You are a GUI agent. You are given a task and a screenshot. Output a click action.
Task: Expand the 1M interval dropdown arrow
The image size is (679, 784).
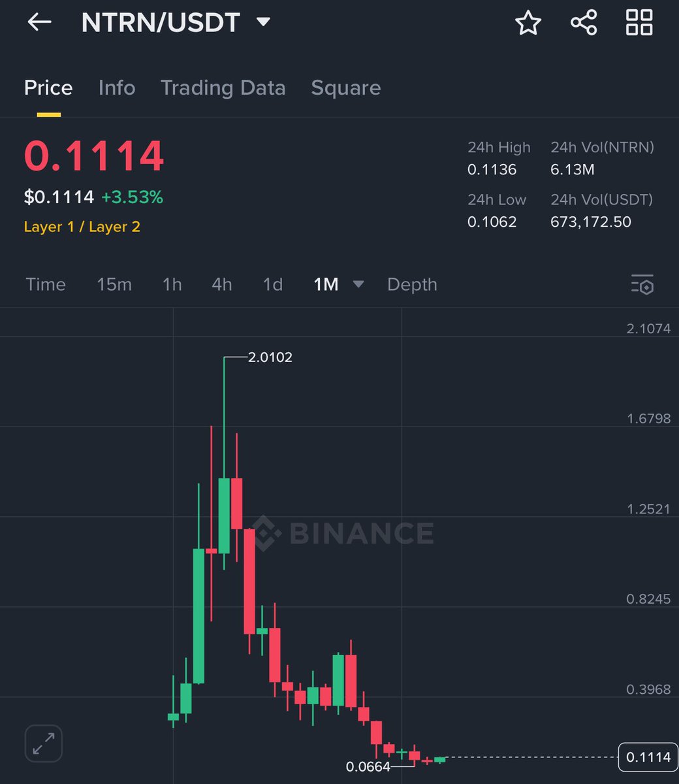click(x=358, y=284)
